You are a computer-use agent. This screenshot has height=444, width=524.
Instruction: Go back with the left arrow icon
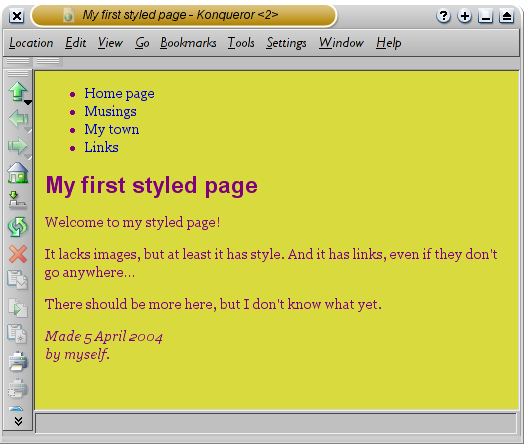tap(17, 118)
